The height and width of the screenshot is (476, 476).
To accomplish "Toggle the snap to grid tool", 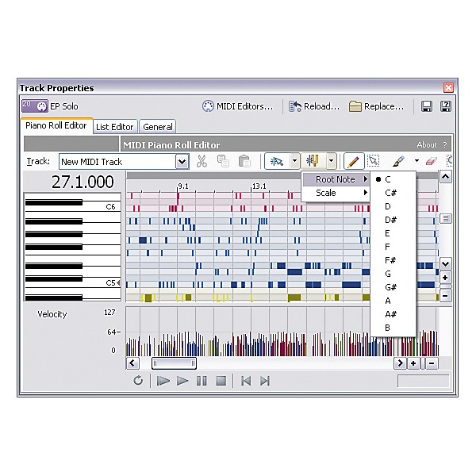I will [x=277, y=161].
